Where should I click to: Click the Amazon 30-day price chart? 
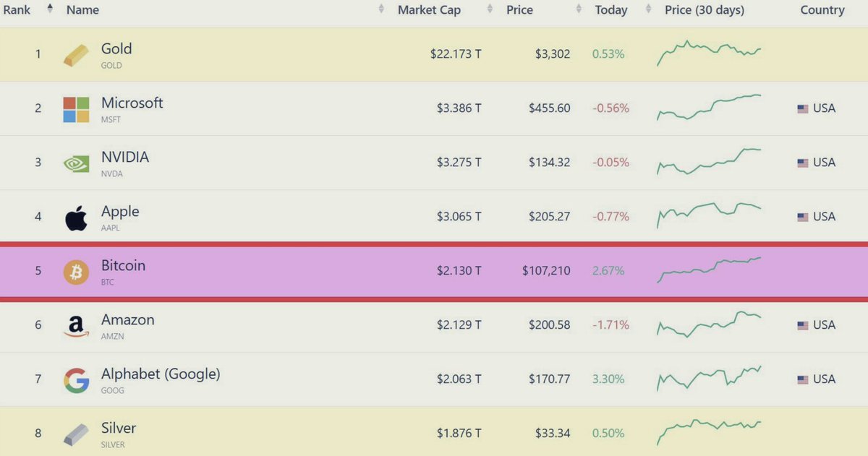(x=709, y=324)
